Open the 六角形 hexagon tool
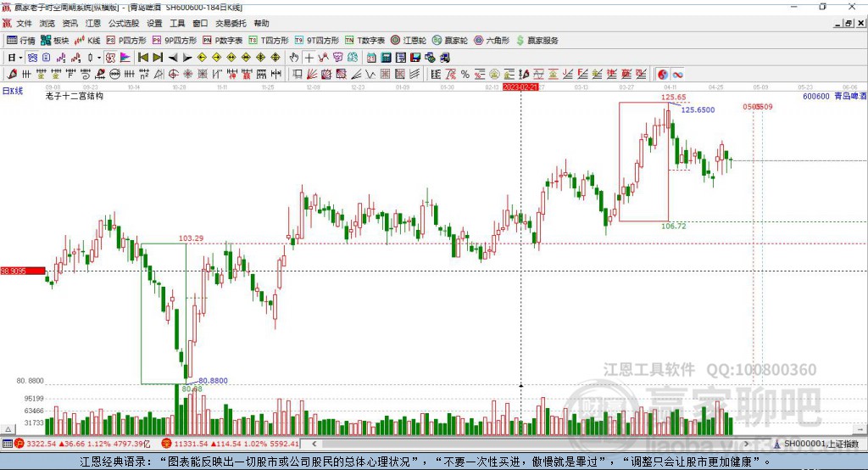868x470 pixels. (x=492, y=41)
